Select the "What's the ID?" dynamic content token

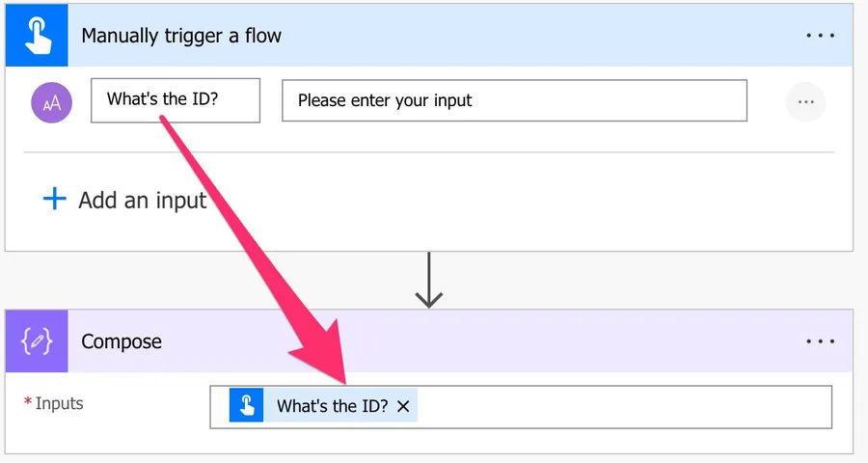coord(332,406)
